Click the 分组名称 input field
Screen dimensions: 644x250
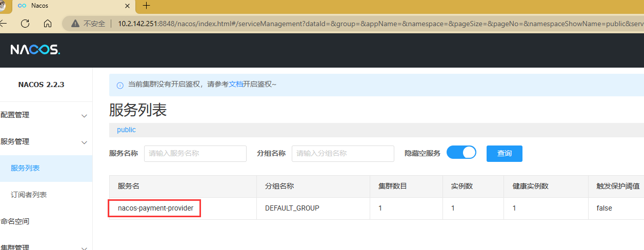343,153
